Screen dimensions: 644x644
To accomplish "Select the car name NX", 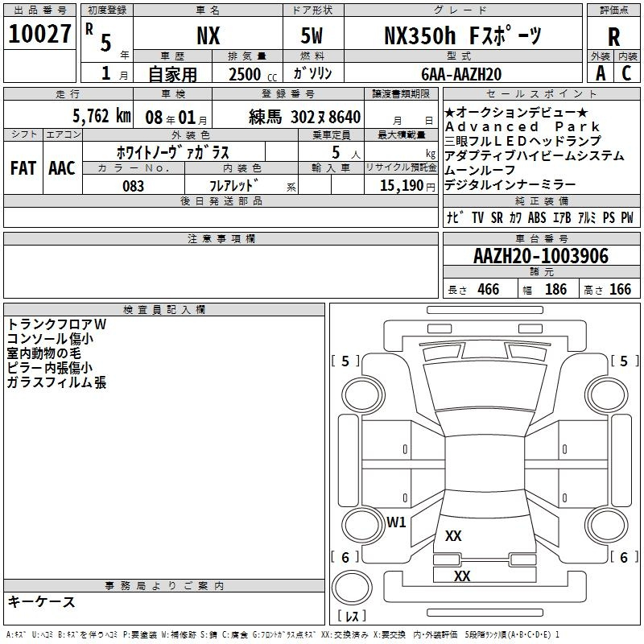I will [208, 35].
